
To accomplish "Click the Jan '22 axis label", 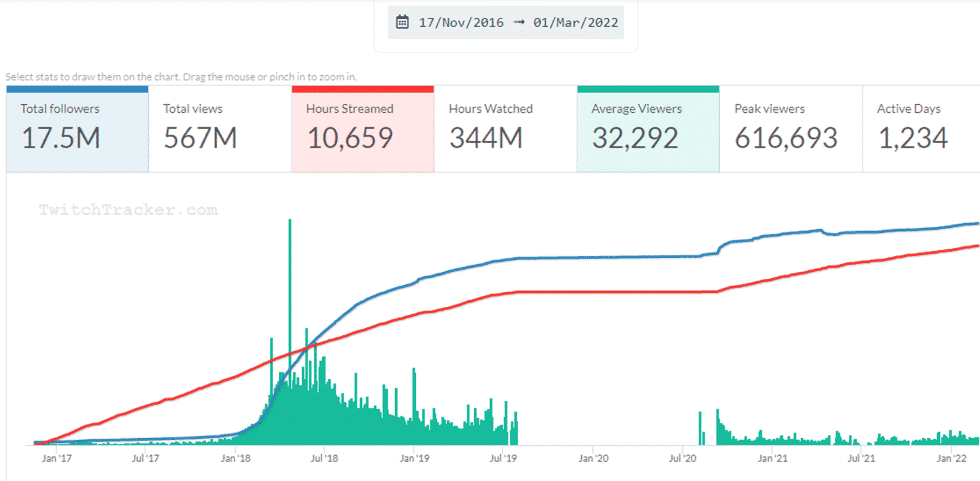I will pyautogui.click(x=951, y=458).
